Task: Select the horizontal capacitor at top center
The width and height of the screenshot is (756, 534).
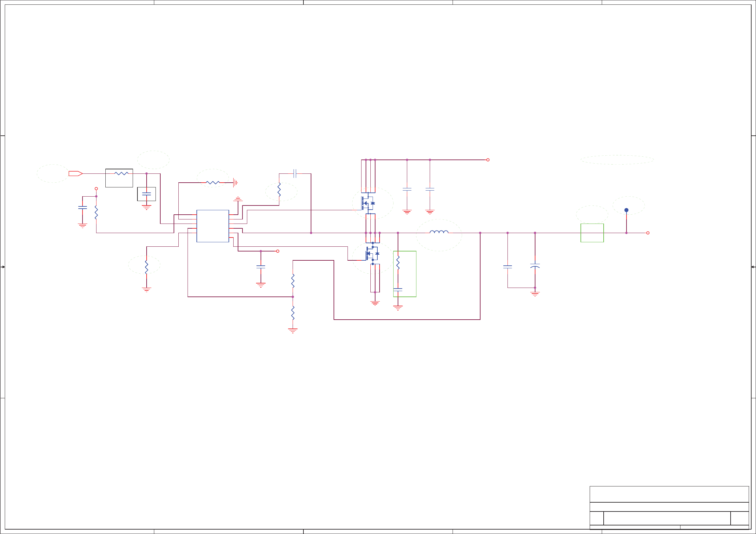Action: point(295,173)
